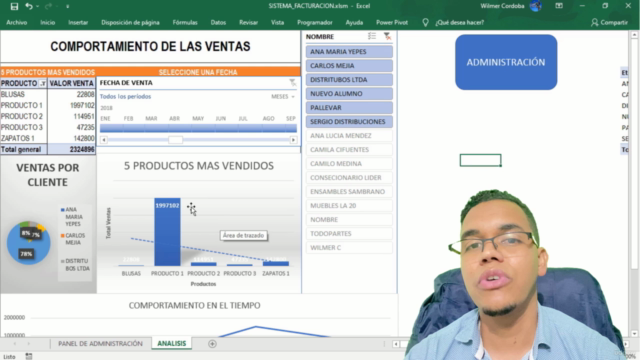640x360 pixels.
Task: Click the selected empty worksheet cell
Action: [x=480, y=160]
